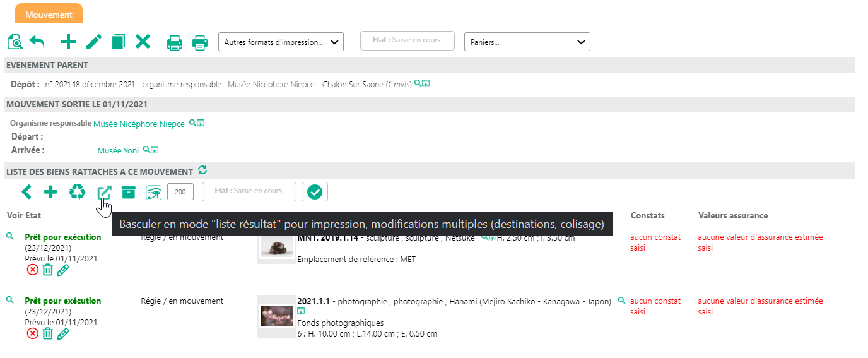868x358 pixels.
Task: Cancel MNT. 2019.1.14 item with red X
Action: click(x=33, y=270)
